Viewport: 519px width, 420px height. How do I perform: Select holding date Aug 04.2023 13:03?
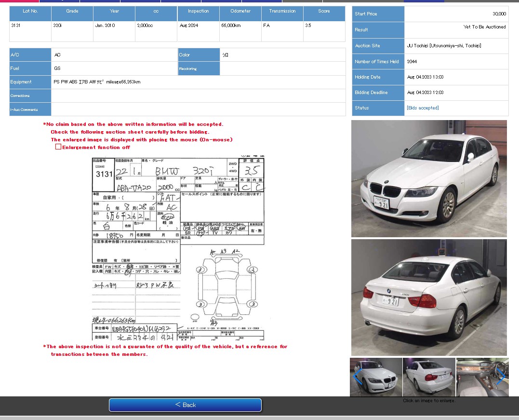[426, 77]
